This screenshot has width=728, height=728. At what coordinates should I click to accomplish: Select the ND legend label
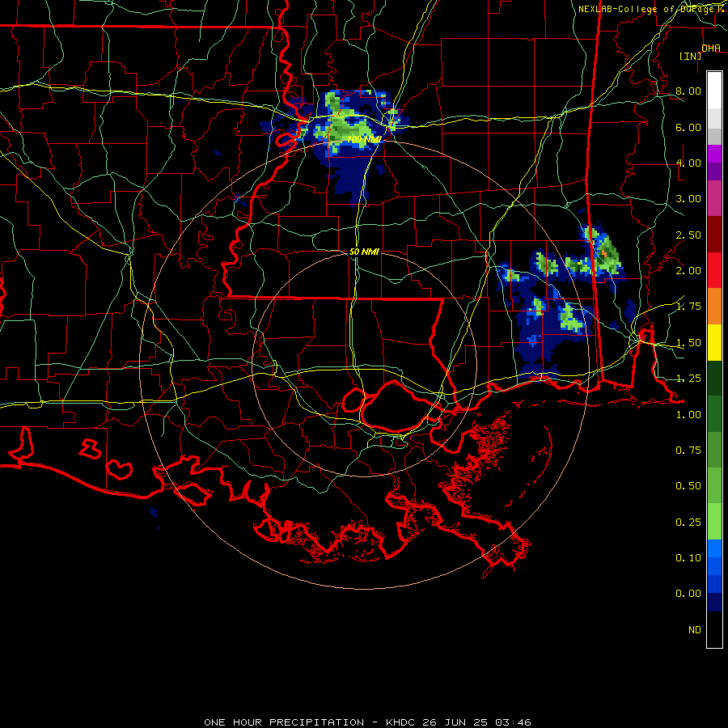tap(695, 630)
